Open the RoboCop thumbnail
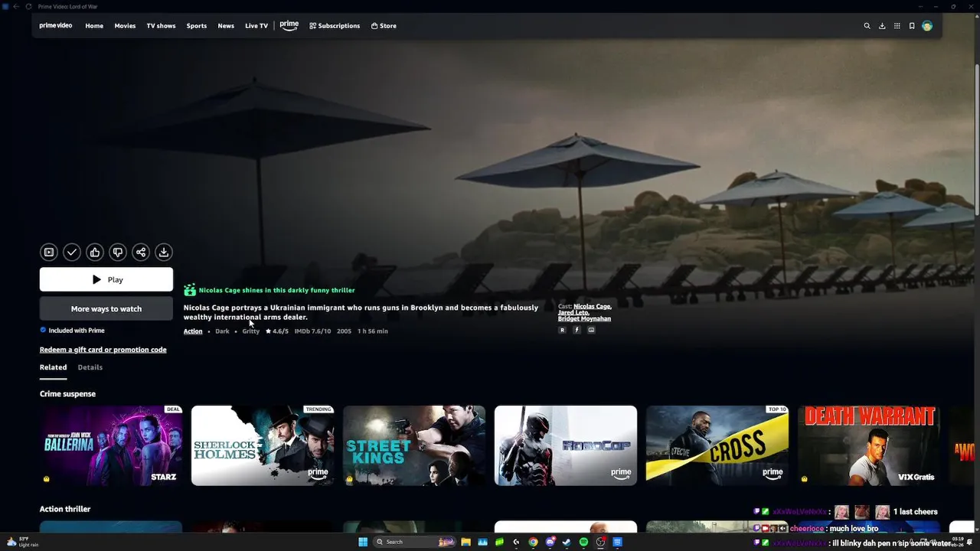Screen dimensions: 980x551 tap(566, 445)
